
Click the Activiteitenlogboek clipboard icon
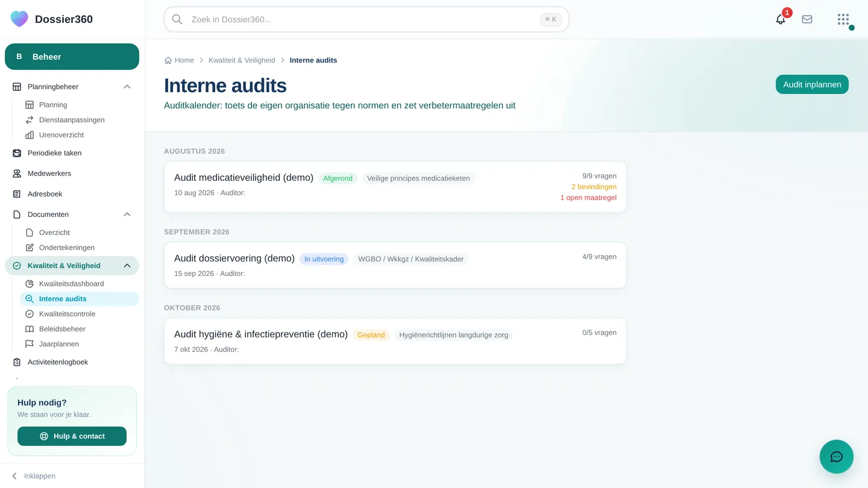pos(17,362)
